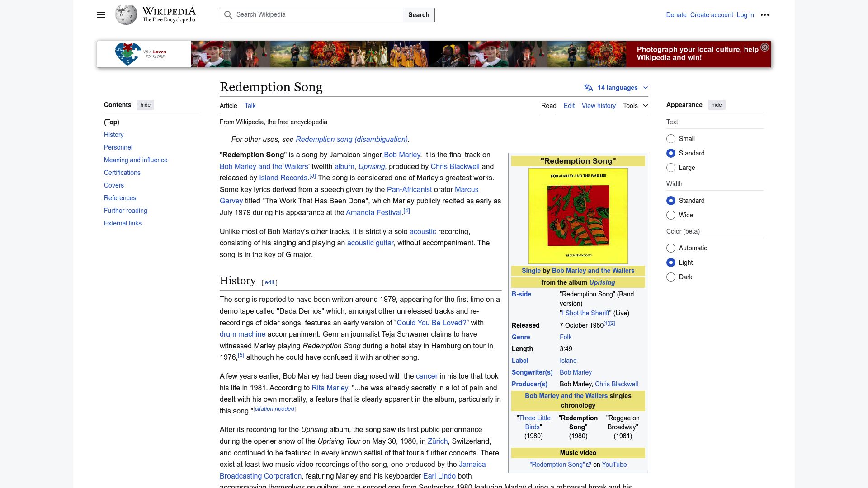Image resolution: width=868 pixels, height=488 pixels.
Task: Open the ellipsis more options menu
Action: (765, 15)
